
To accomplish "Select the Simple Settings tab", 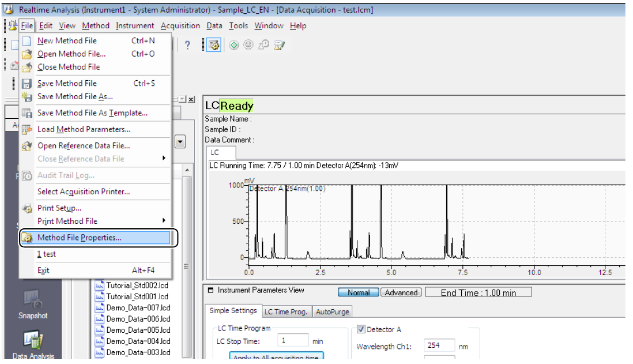I will point(233,311).
